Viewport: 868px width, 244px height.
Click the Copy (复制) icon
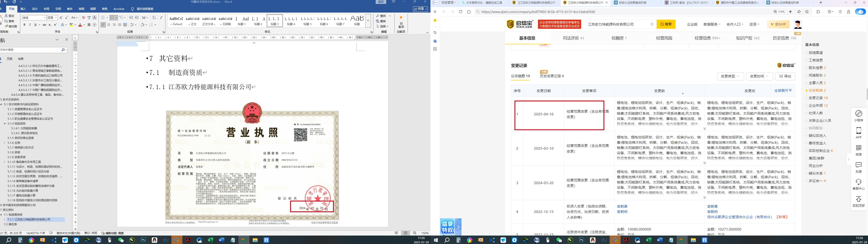[x=6, y=21]
